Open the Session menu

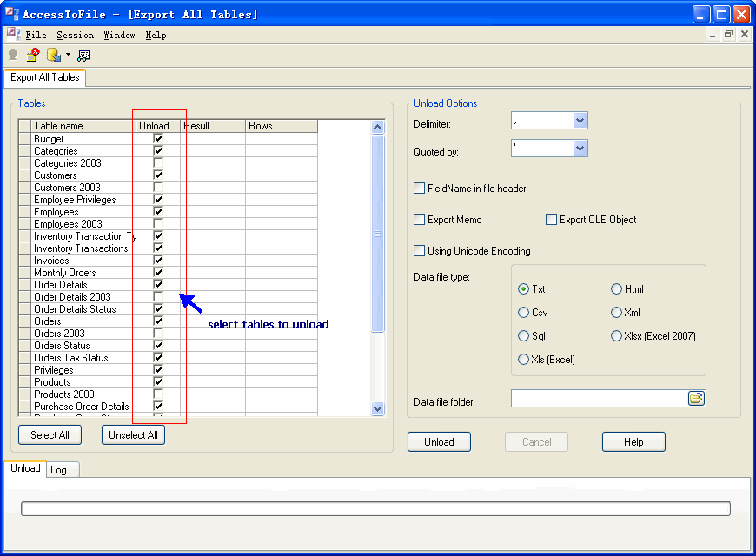(x=76, y=35)
